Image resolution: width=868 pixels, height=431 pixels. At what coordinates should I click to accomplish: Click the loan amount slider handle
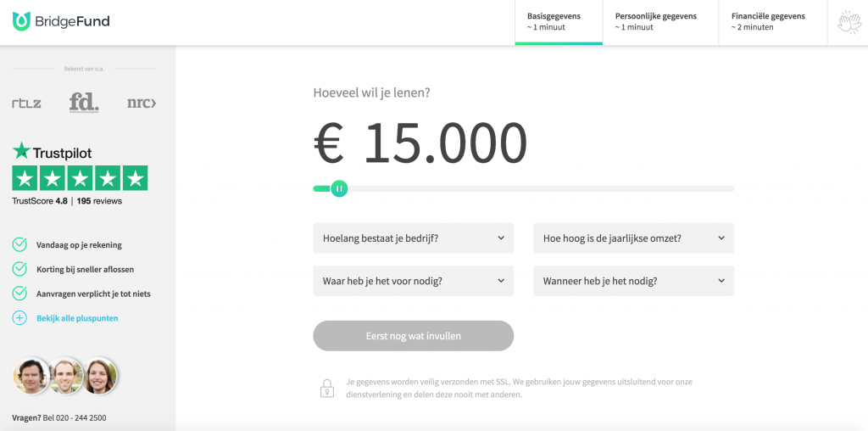339,189
